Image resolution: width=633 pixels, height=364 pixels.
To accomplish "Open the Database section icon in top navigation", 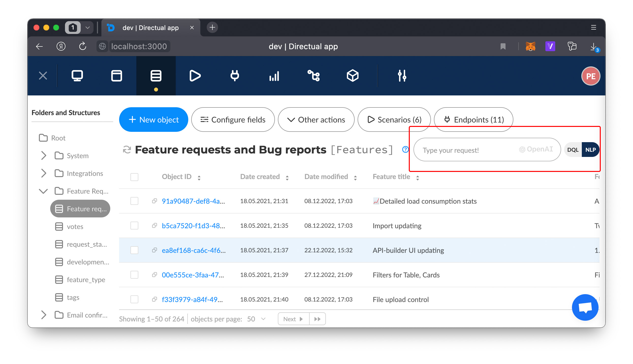I will [156, 76].
